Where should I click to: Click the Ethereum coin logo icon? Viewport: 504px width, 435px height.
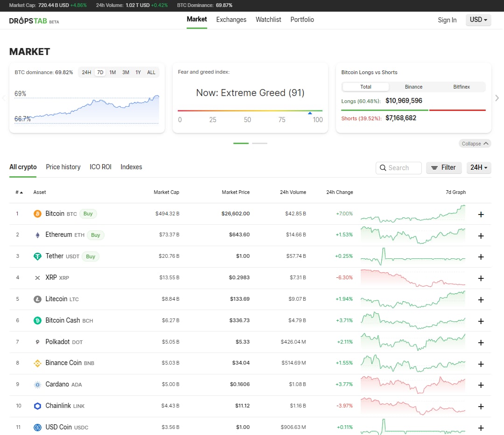37,235
